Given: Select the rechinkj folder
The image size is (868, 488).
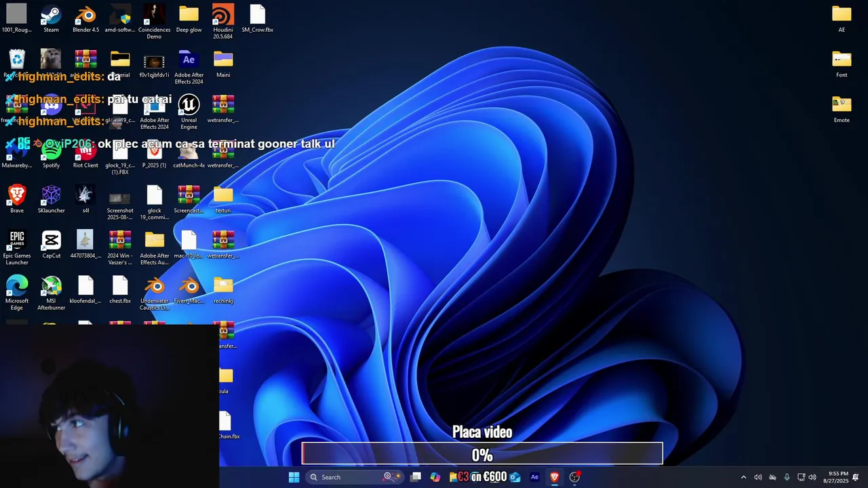Looking at the screenshot, I should (223, 290).
